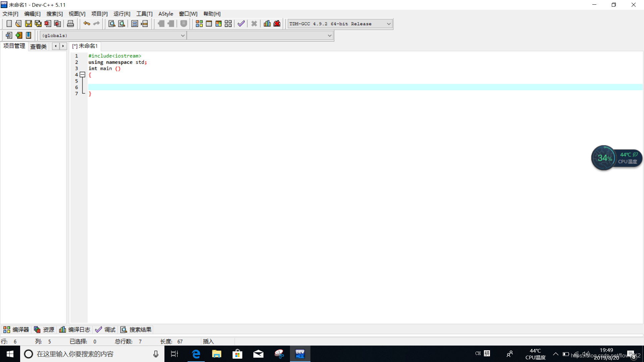
Task: Start debugging with the checkmark icon
Action: [x=241, y=23]
